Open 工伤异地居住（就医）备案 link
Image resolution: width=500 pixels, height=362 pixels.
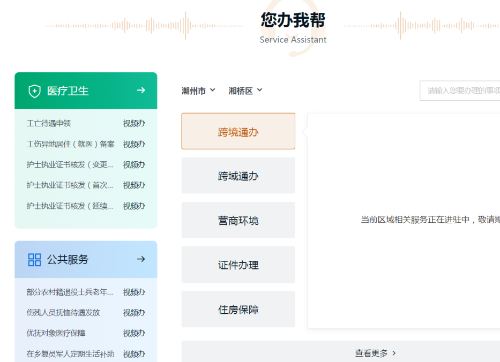[70, 144]
